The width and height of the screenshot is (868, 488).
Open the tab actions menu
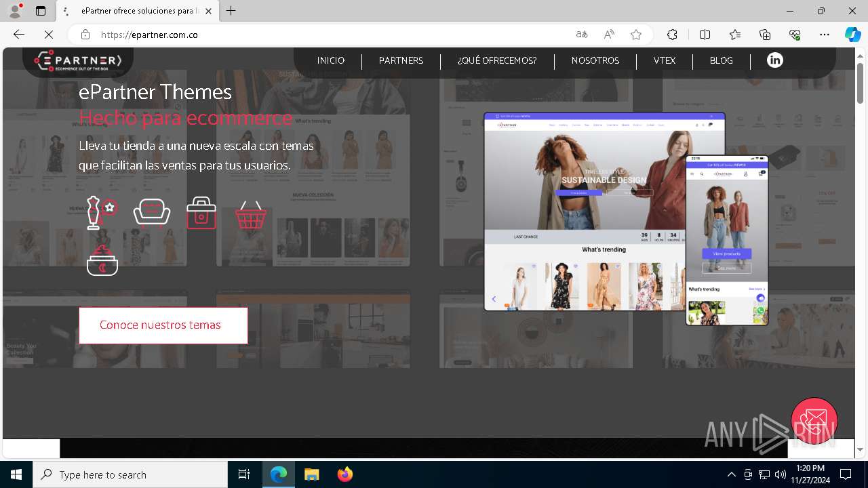click(41, 11)
